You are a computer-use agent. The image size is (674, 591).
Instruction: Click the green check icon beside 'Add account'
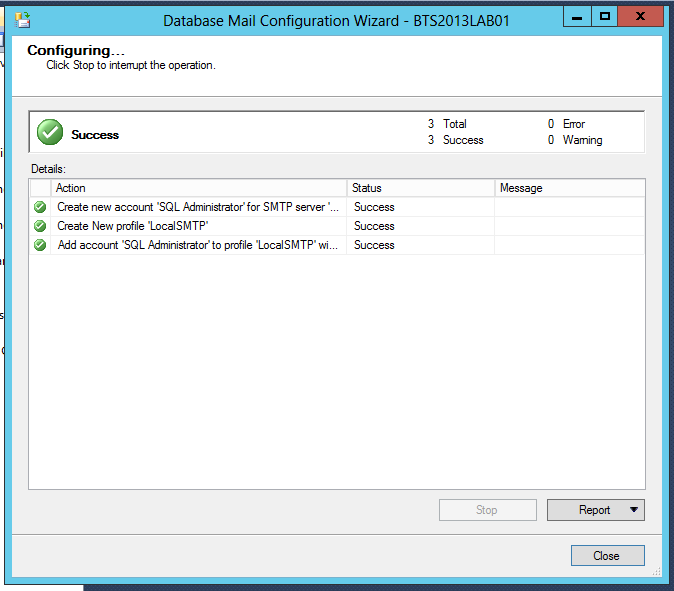point(40,245)
